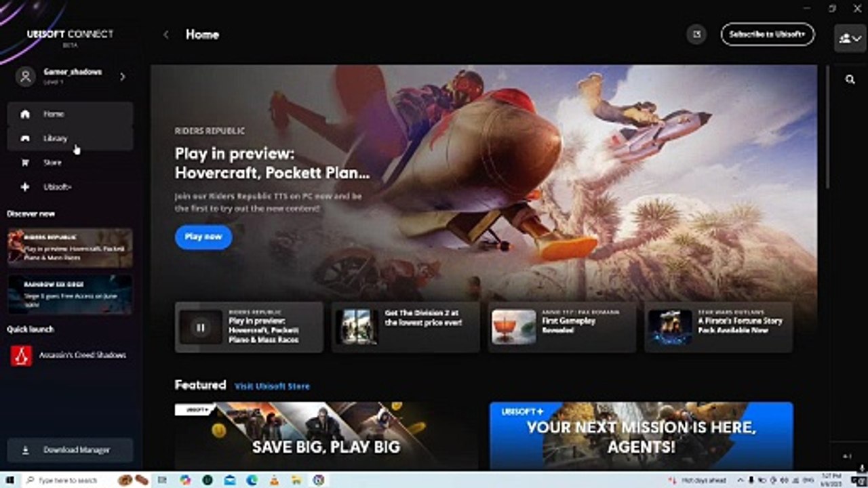Open the Home page in sidebar
Image resolution: width=868 pixels, height=488 pixels.
point(70,114)
